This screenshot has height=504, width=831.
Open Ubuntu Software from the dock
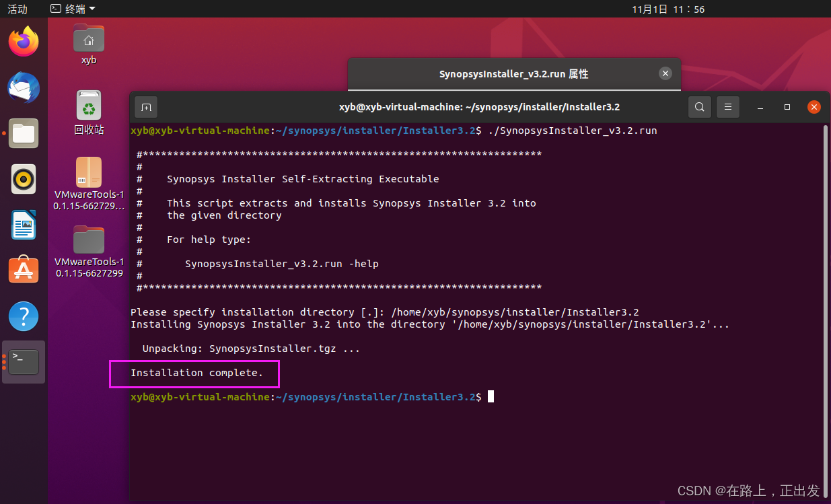pos(24,270)
